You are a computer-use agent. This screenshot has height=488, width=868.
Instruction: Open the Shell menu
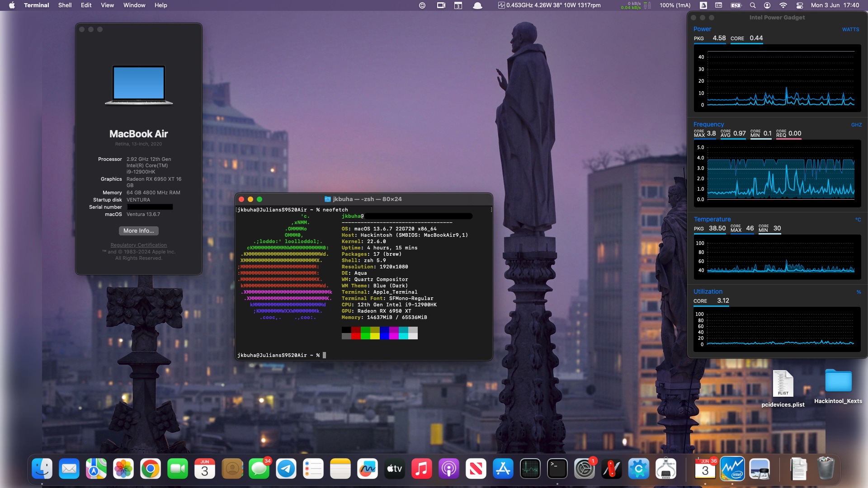65,5
